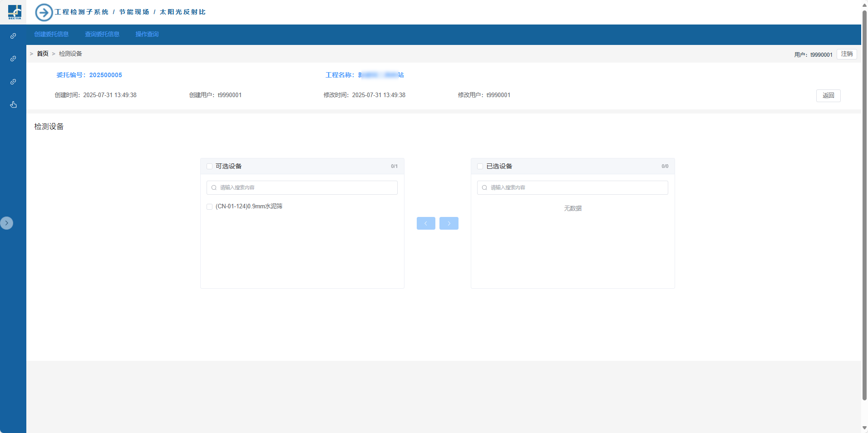Image resolution: width=868 pixels, height=433 pixels.
Task: Click the topmost link icon in the left sidebar
Action: (13, 36)
